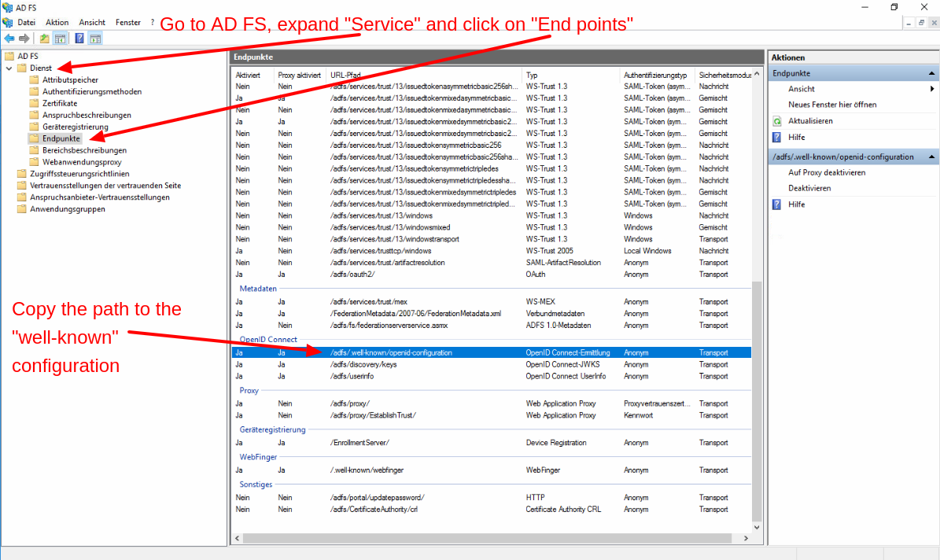Click the Anspruchbeschreibungen folder icon
940x560 pixels.
pos(34,115)
